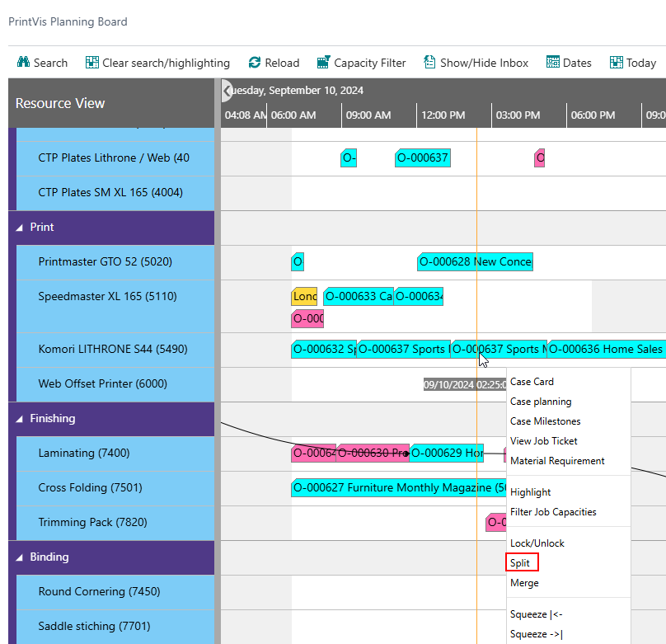Click O-000637 job on CTP Plates row
The image size is (666, 644).
tap(423, 158)
